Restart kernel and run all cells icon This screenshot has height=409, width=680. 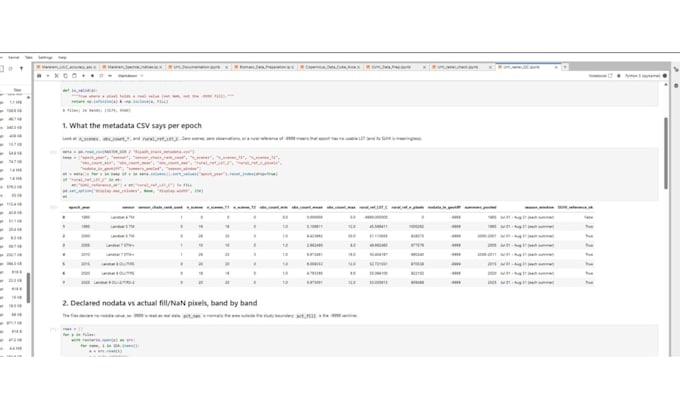[x=110, y=76]
